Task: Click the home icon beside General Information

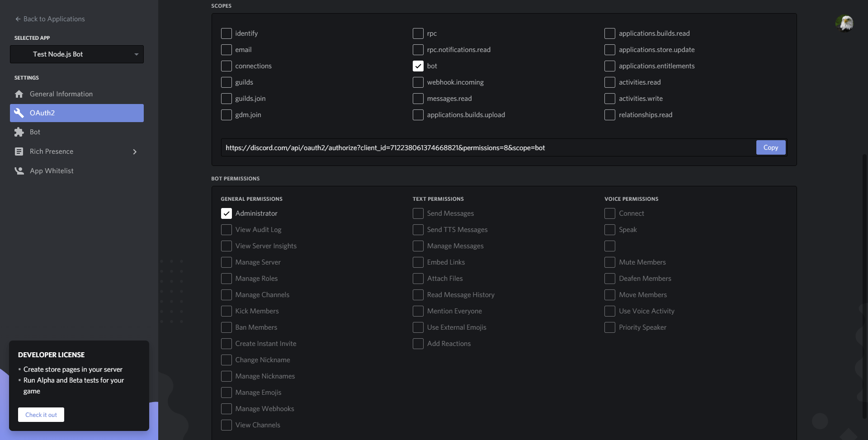Action: pyautogui.click(x=19, y=94)
